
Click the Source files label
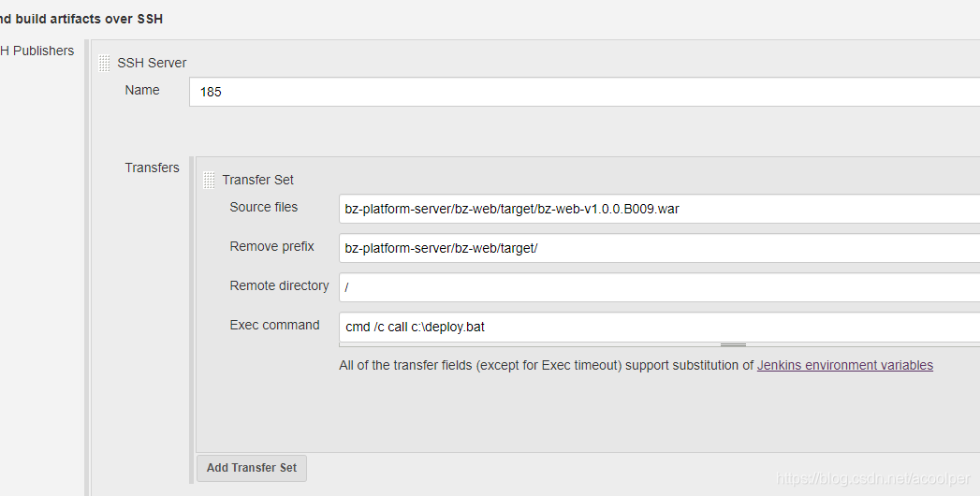pos(264,208)
